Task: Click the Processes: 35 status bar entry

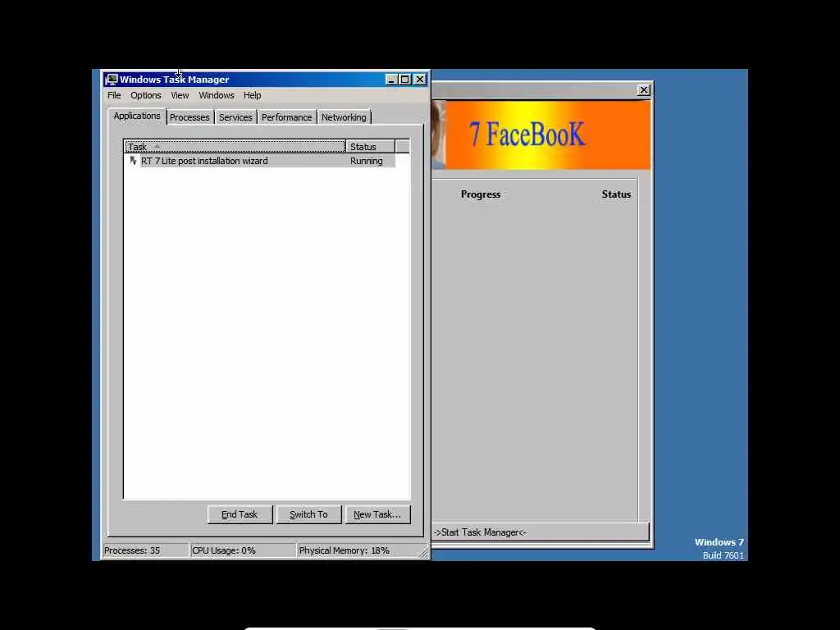Action: click(145, 550)
